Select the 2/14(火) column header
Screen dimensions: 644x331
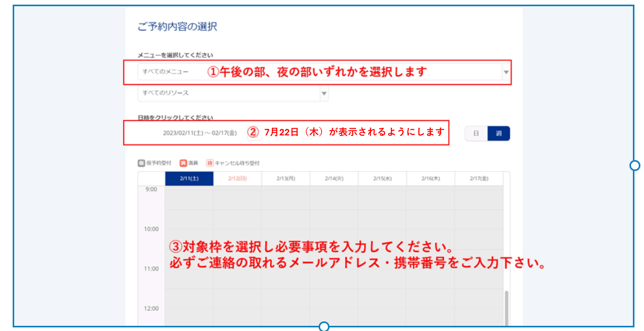coord(334,178)
